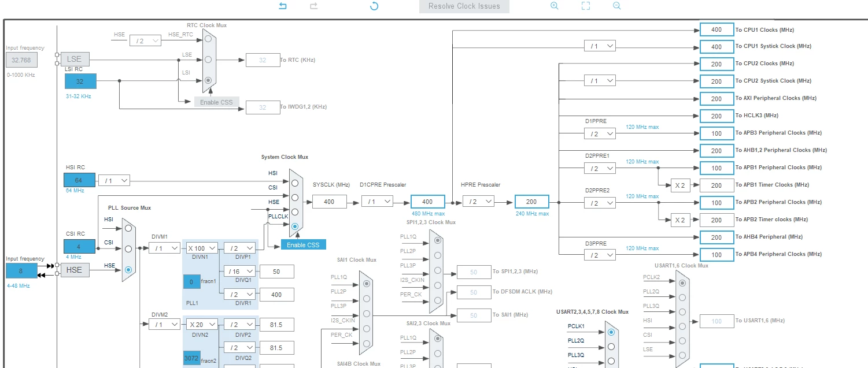Viewport: 868px width, 368px height.
Task: Click the HPRE output box showing 200
Action: pyautogui.click(x=531, y=202)
